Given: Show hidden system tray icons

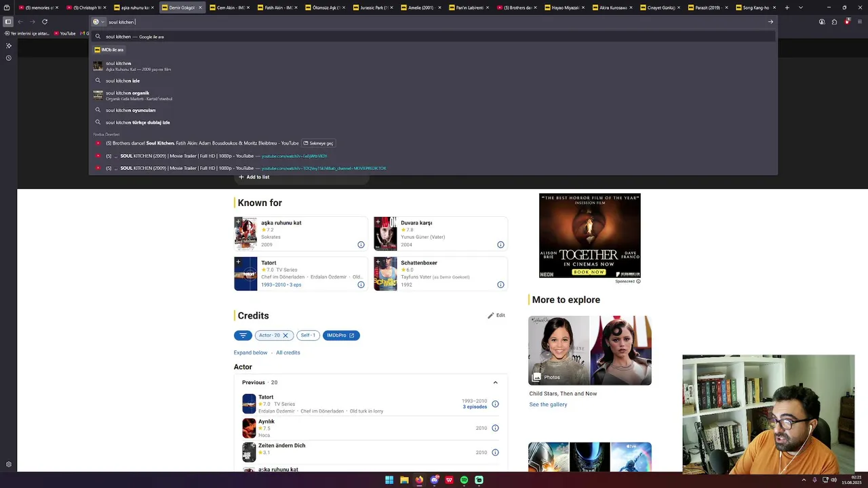Looking at the screenshot, I should 805,480.
